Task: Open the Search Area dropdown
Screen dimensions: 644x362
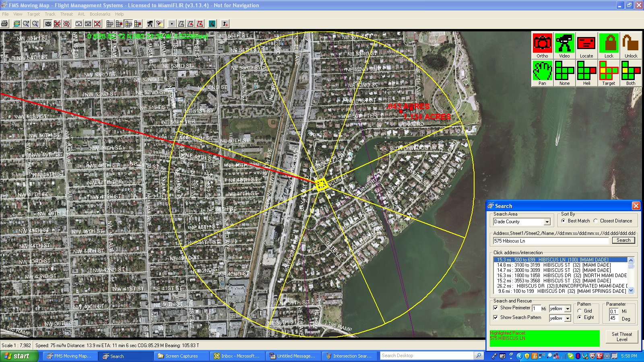Action: tap(548, 222)
